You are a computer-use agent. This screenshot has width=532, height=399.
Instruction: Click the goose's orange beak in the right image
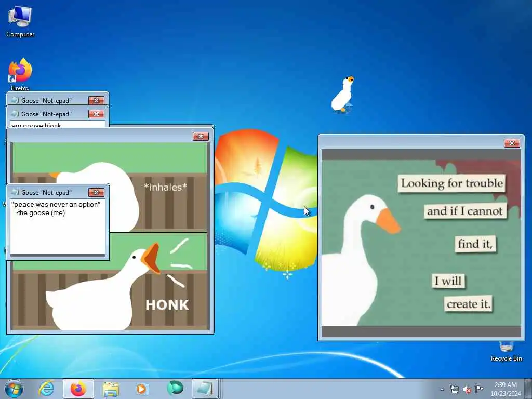[388, 221]
